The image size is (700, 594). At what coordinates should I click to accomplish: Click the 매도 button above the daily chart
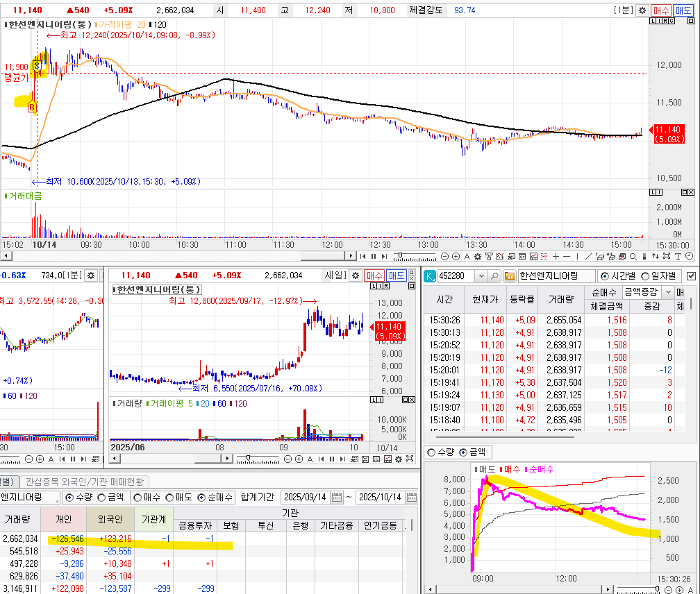pyautogui.click(x=397, y=275)
